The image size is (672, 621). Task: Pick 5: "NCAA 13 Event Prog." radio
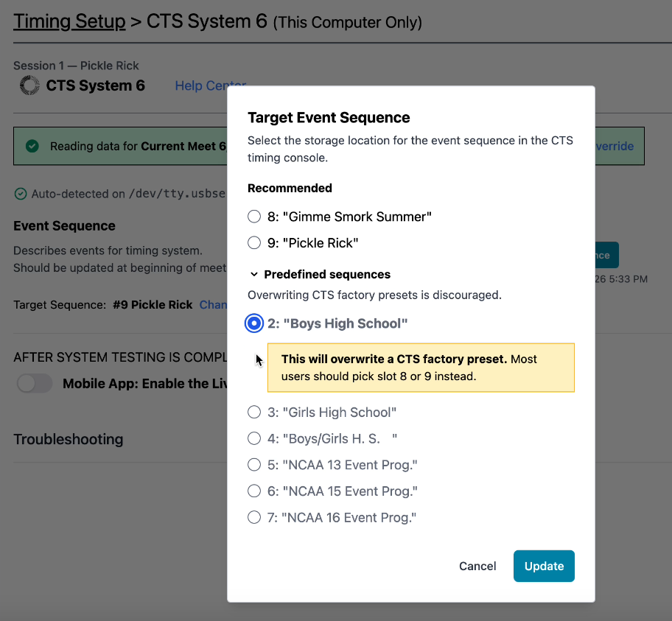click(x=254, y=465)
